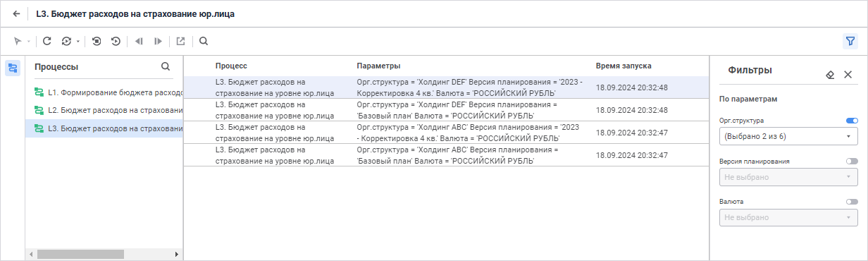The height and width of the screenshot is (261, 868).
Task: Enable the Версия планирования filter toggle
Action: pyautogui.click(x=852, y=161)
